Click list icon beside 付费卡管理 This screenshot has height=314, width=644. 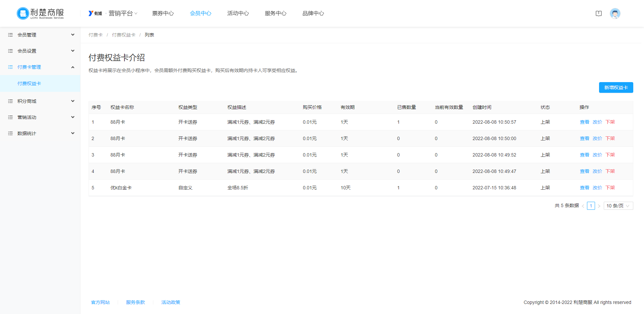pos(10,67)
